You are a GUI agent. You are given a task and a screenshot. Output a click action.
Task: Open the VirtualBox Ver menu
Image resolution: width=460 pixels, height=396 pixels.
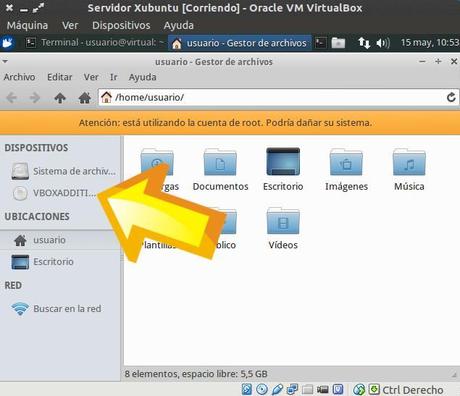coord(70,25)
